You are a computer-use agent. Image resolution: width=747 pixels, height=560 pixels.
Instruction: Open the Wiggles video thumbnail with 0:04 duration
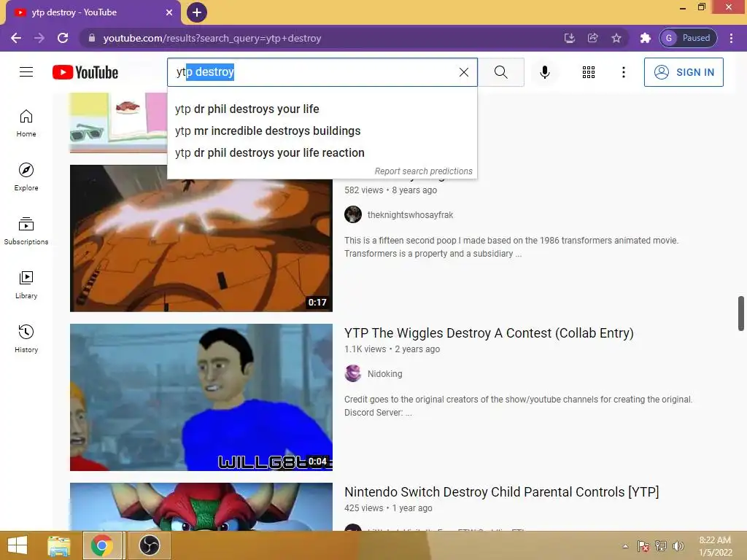coord(201,397)
